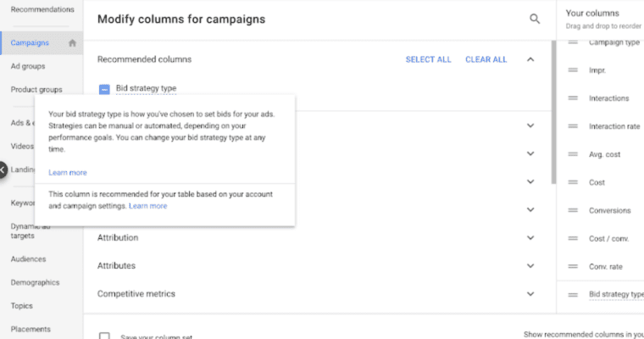This screenshot has height=339, width=644.
Task: Toggle the Bid strategy type checkbox
Action: (104, 88)
